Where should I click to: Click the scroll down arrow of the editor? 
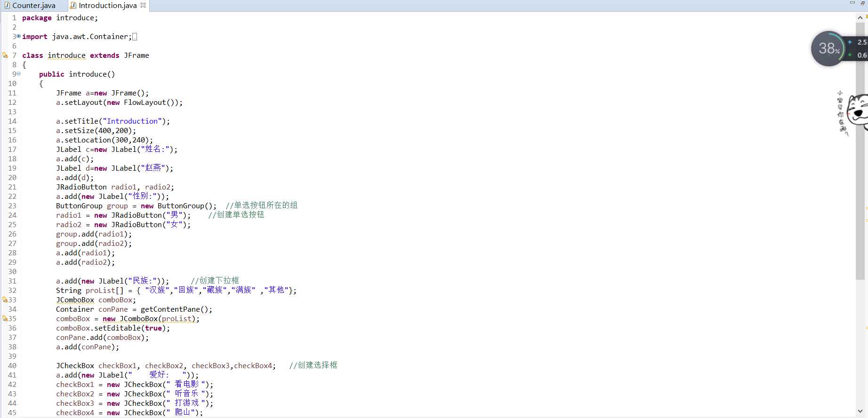coord(860,411)
